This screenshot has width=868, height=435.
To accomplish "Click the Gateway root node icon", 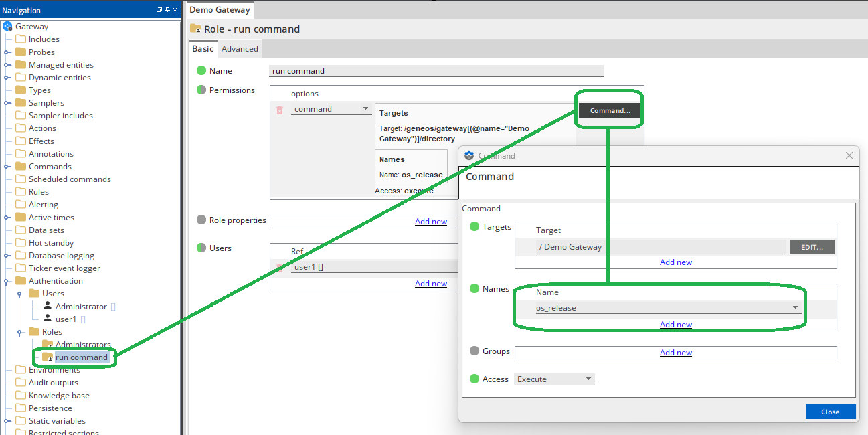I will click(7, 27).
